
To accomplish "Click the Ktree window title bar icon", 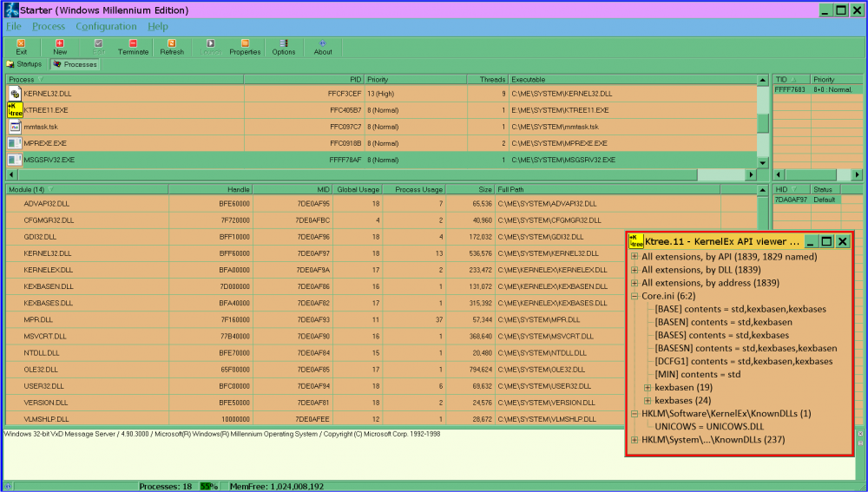I will coord(636,241).
